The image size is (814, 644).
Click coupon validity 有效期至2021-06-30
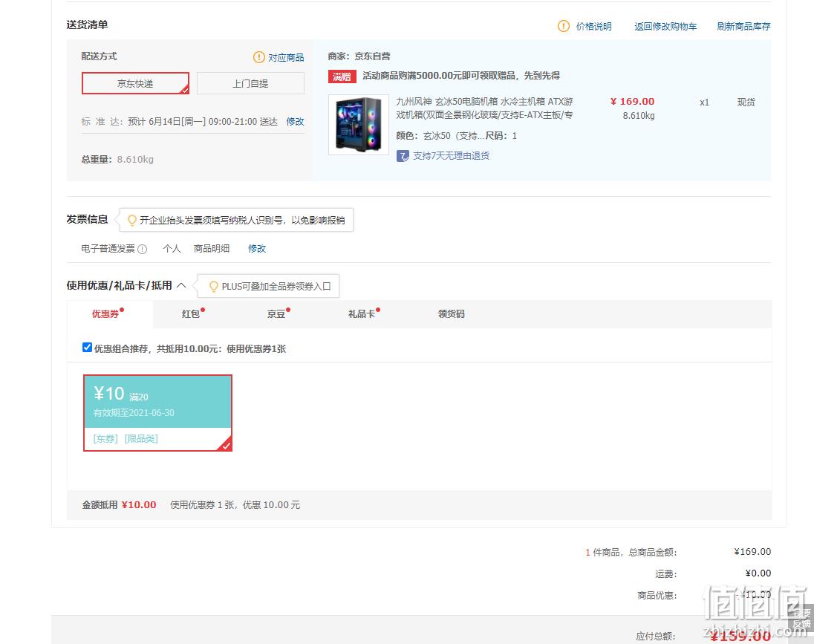pyautogui.click(x=134, y=413)
